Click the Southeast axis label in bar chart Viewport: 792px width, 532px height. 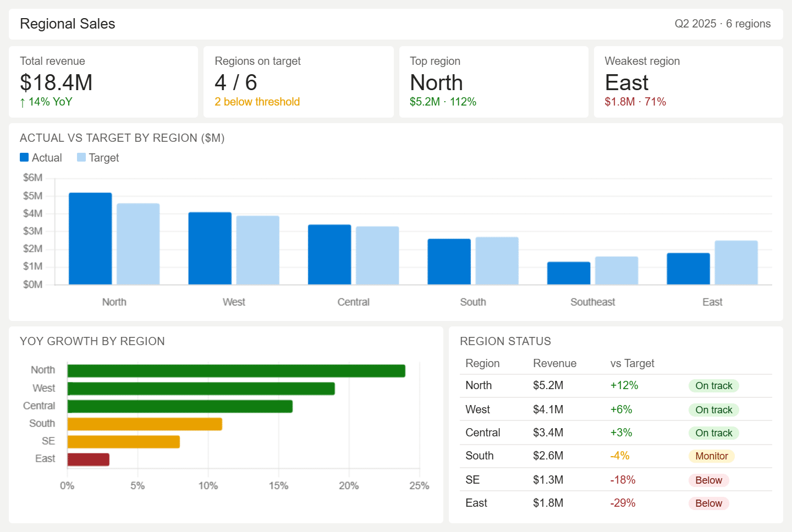[x=592, y=302]
